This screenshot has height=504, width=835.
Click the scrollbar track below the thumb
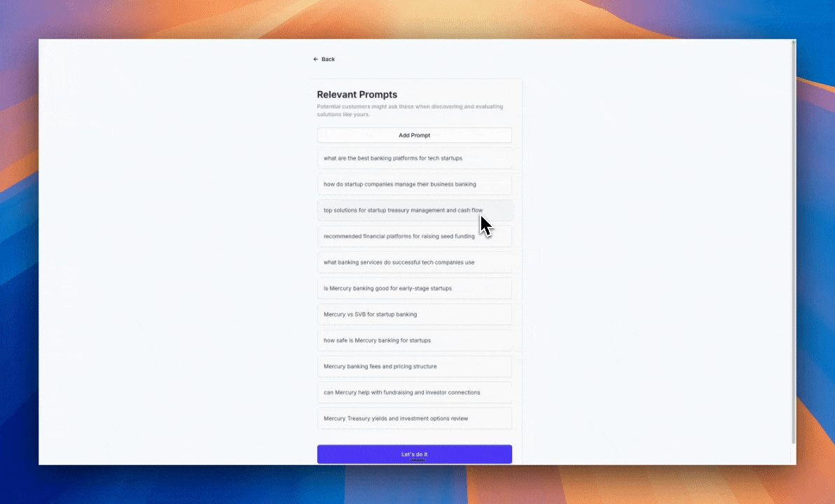(793, 454)
